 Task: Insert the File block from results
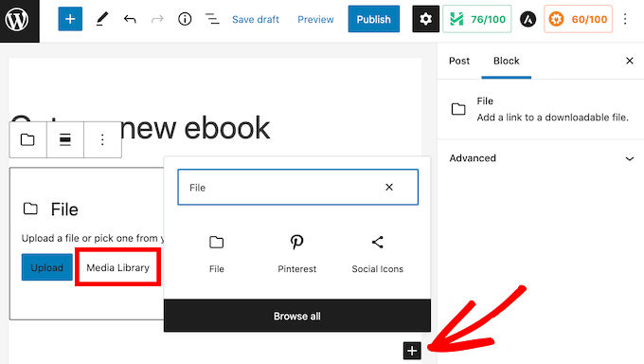point(217,254)
